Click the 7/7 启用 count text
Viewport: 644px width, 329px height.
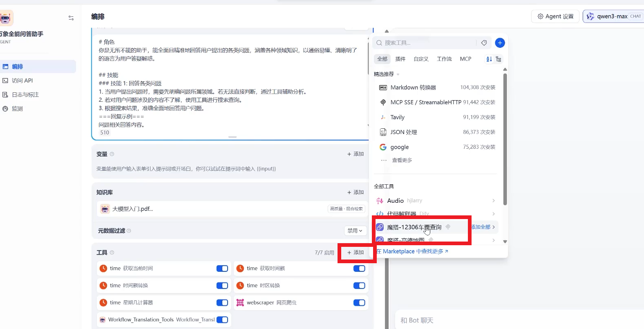(x=324, y=253)
